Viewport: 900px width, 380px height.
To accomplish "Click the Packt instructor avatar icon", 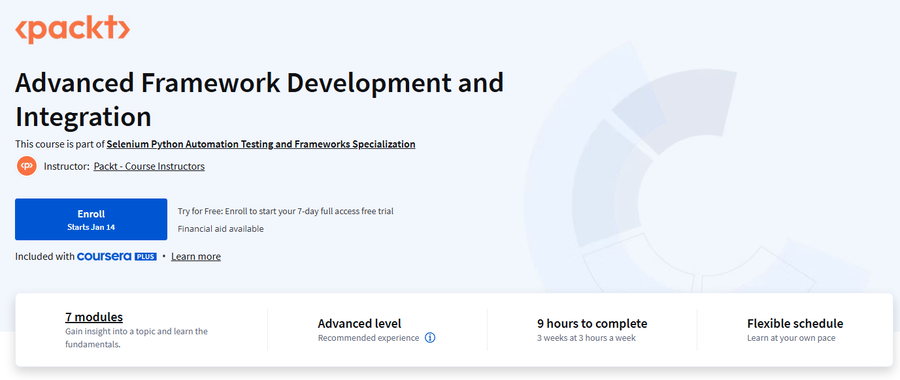I will tap(26, 166).
